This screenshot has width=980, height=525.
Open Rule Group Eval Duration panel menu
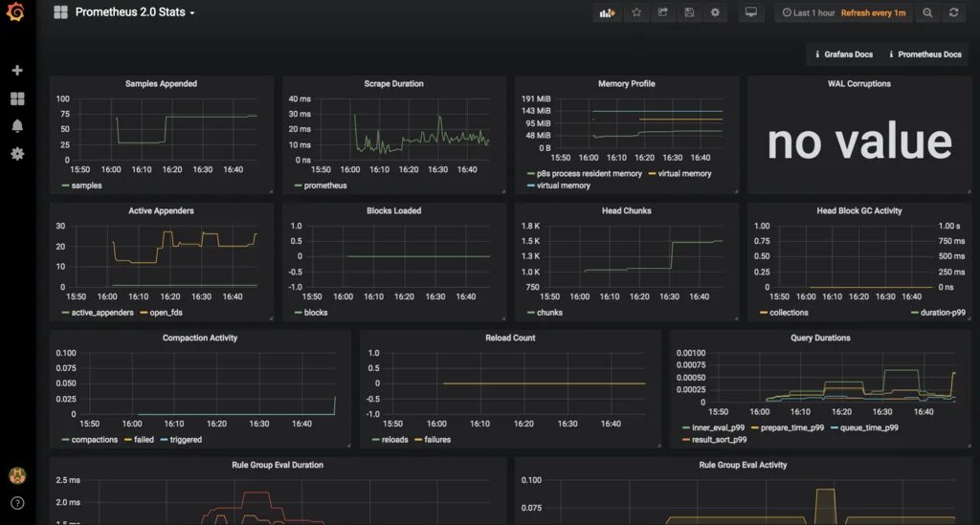[278, 465]
